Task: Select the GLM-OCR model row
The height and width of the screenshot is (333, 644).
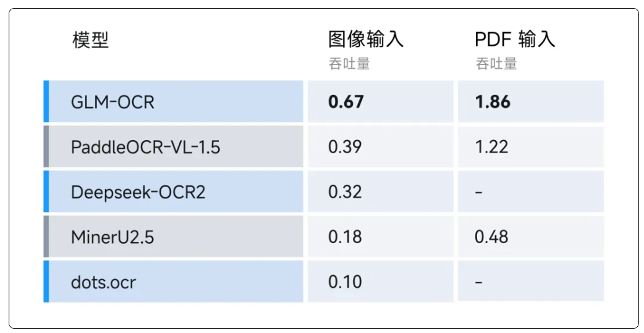Action: (112, 102)
